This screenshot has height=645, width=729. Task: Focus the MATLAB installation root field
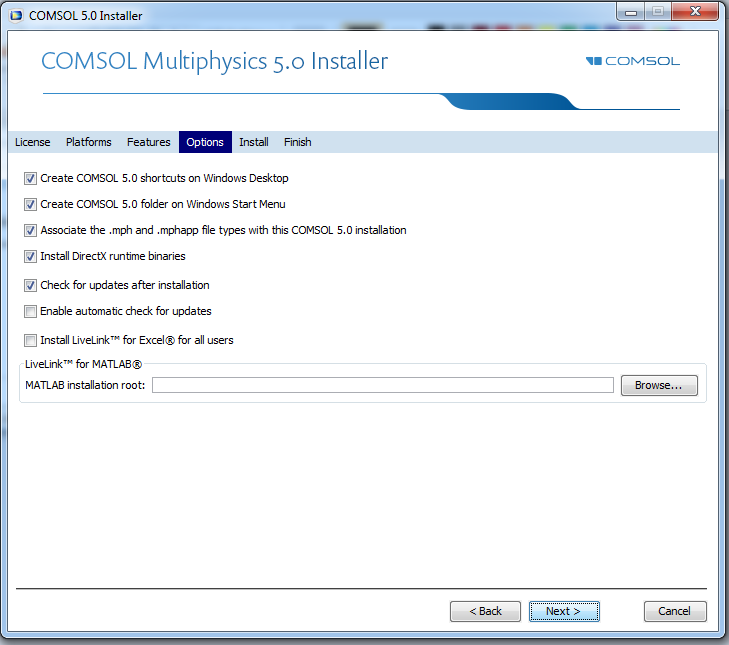pos(383,386)
